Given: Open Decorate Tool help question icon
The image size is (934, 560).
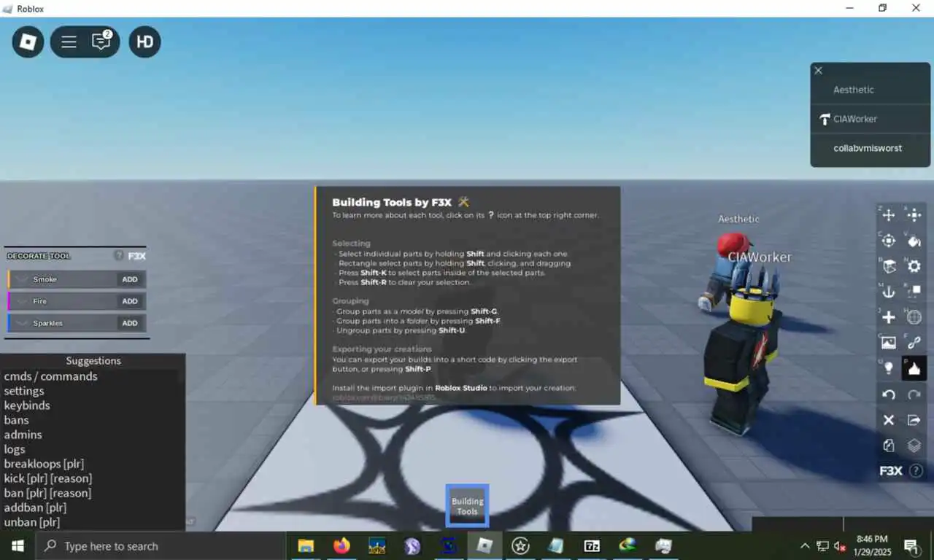Looking at the screenshot, I should [118, 256].
